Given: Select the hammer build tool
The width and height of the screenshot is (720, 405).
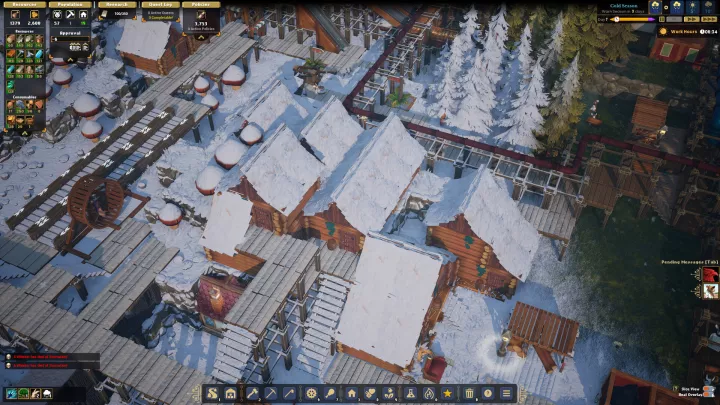Looking at the screenshot, I should click(251, 393).
